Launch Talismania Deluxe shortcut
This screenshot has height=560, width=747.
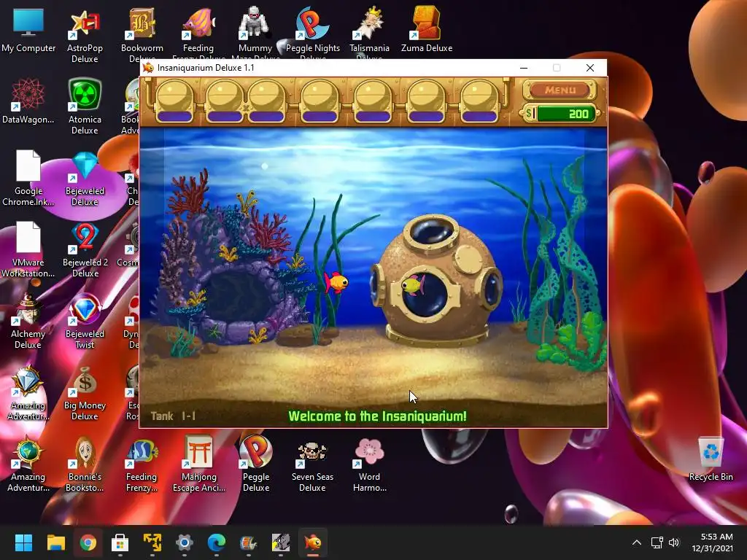369,34
